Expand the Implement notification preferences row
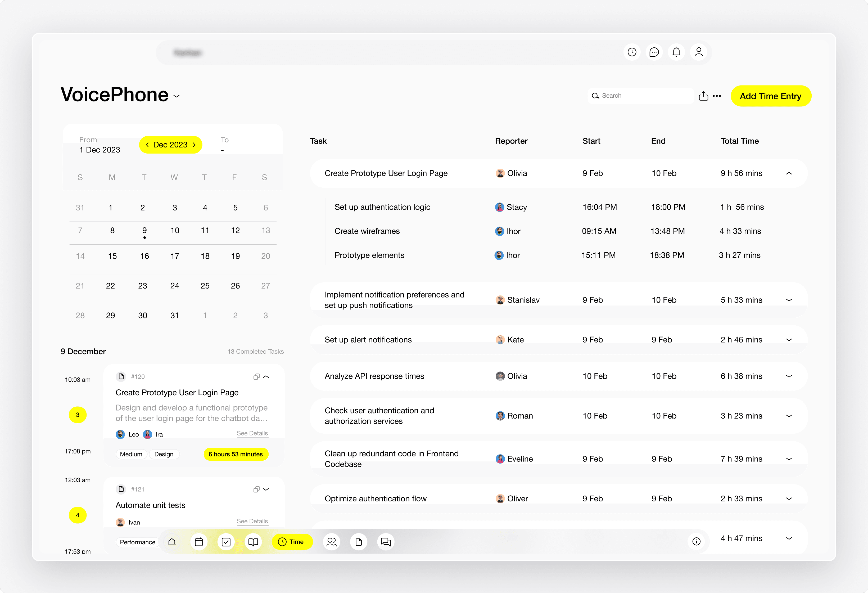This screenshot has width=868, height=593. [x=789, y=300]
